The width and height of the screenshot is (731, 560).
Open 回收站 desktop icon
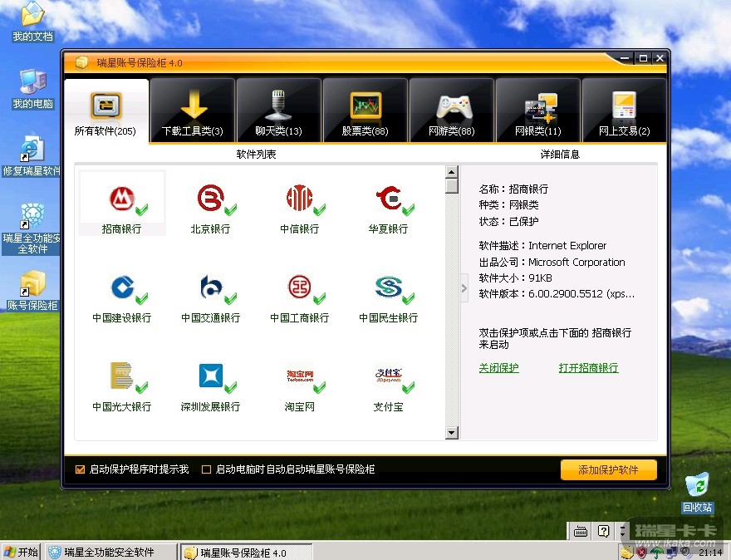[x=698, y=493]
